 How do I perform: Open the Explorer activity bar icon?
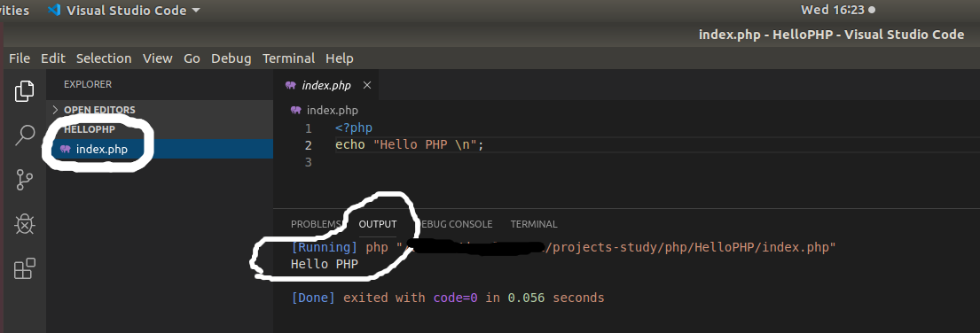24,91
